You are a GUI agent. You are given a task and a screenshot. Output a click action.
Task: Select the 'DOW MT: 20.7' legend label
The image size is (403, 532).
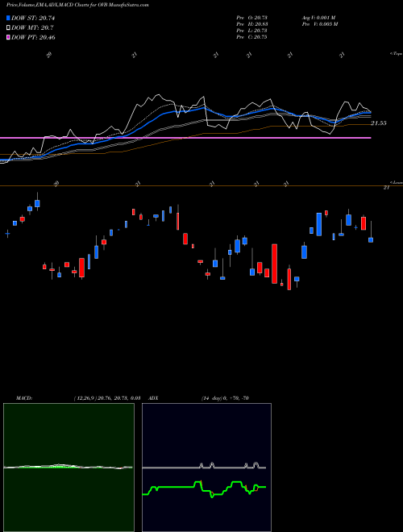click(32, 27)
